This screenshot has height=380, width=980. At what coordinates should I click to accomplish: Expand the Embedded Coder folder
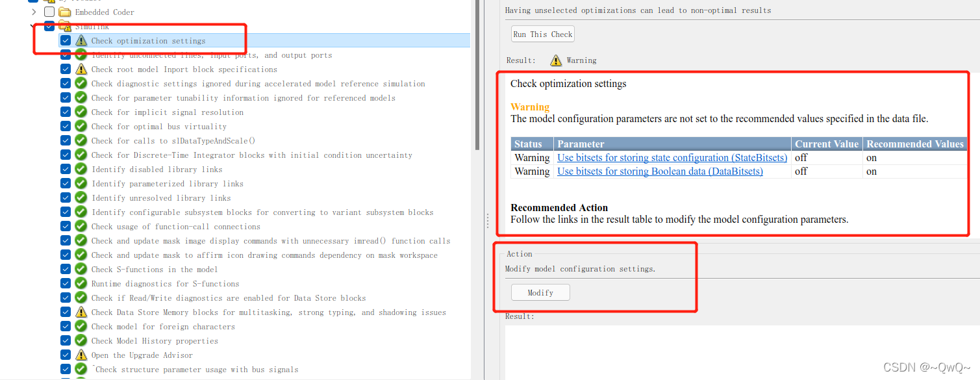click(34, 12)
